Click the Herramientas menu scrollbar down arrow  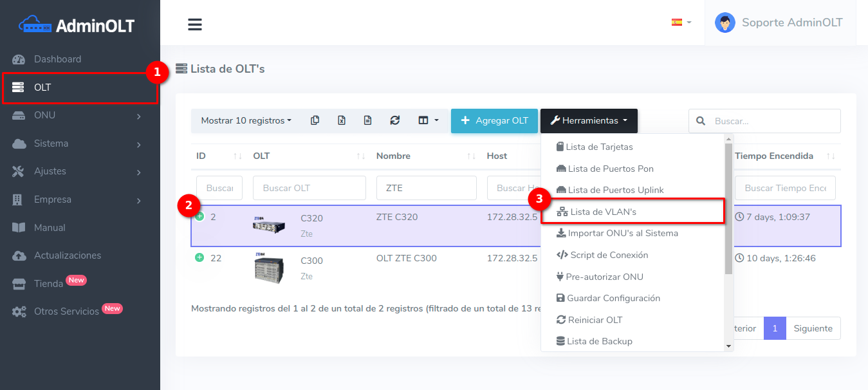coord(728,346)
